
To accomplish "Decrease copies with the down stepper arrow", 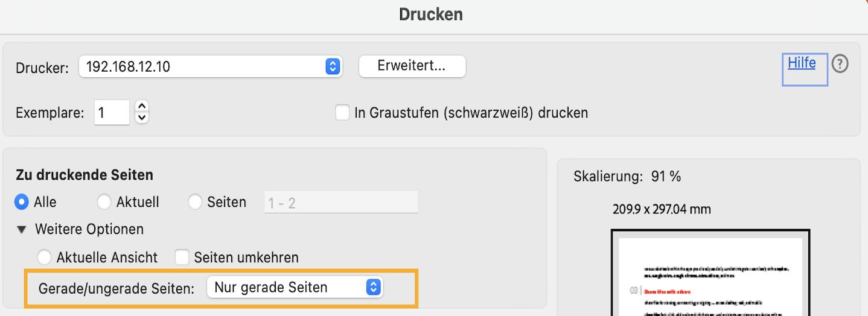I will [x=142, y=117].
